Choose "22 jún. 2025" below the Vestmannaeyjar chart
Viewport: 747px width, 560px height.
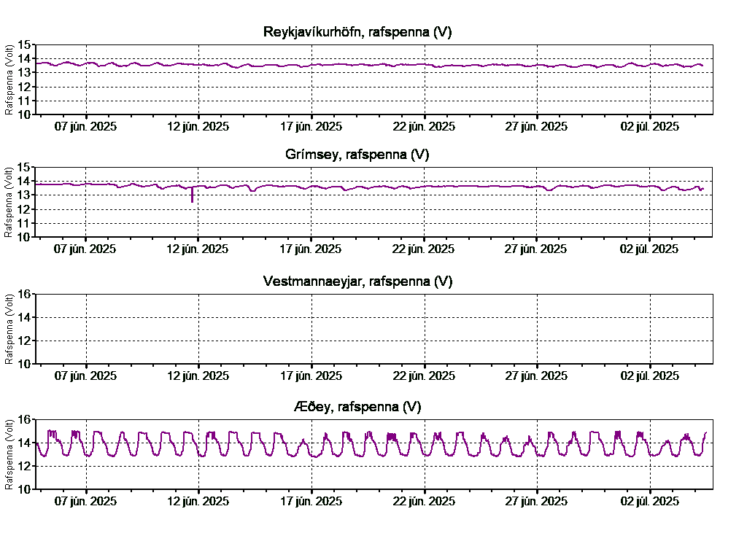(424, 376)
